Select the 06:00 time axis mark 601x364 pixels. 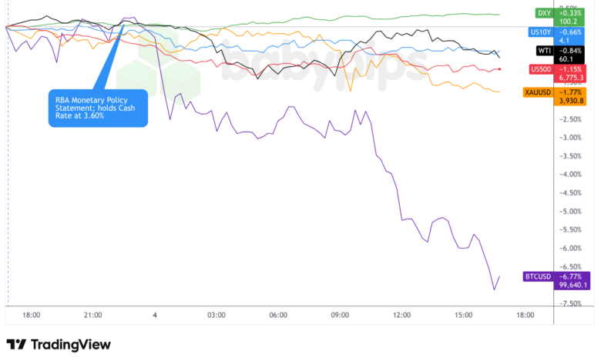point(278,315)
